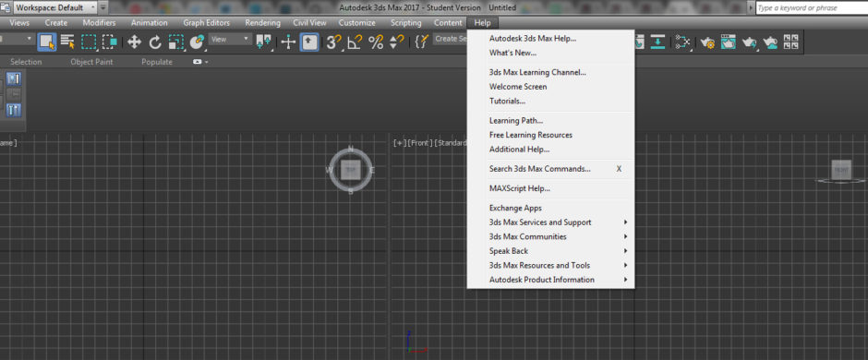Open the Graph Editors menu
Viewport: 868px width, 360px height.
[x=207, y=23]
